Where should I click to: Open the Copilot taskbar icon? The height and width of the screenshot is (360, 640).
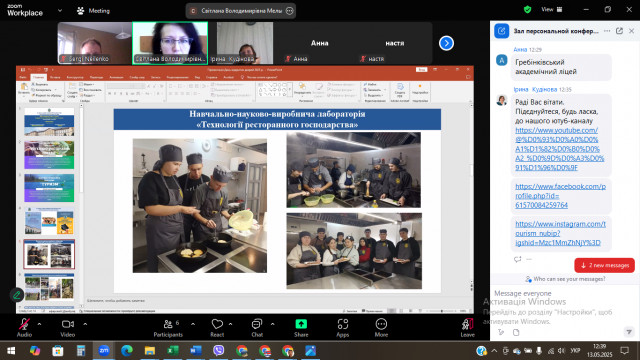coord(35,351)
